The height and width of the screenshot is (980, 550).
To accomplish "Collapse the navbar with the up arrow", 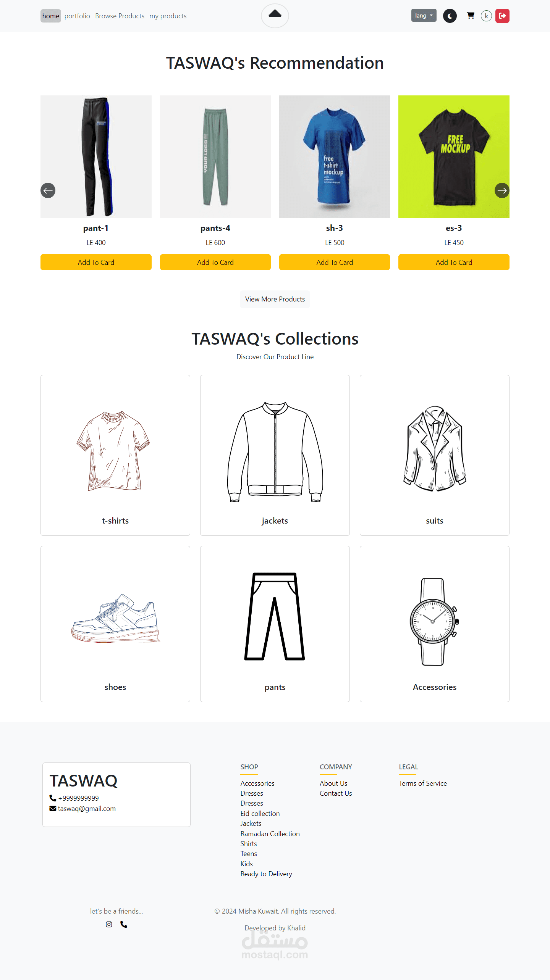I will [x=275, y=16].
